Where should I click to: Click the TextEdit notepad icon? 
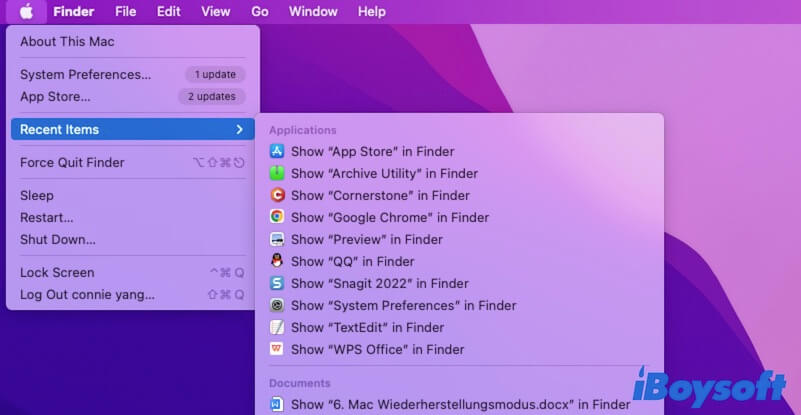(x=277, y=327)
